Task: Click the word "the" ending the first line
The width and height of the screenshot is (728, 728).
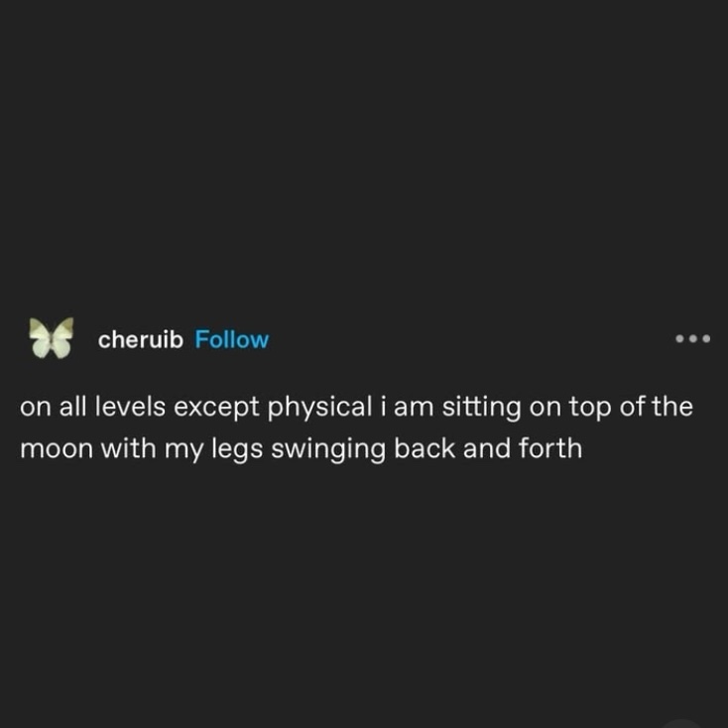Action: (x=671, y=409)
